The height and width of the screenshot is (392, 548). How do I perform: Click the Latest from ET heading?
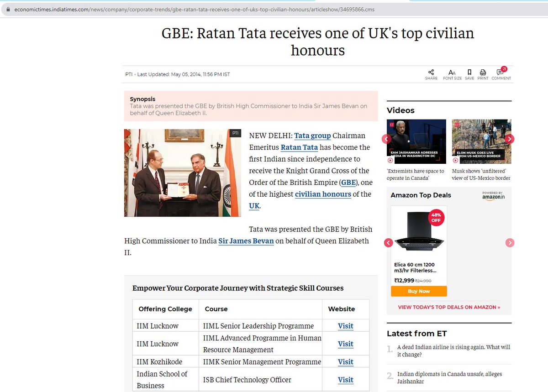[416, 334]
